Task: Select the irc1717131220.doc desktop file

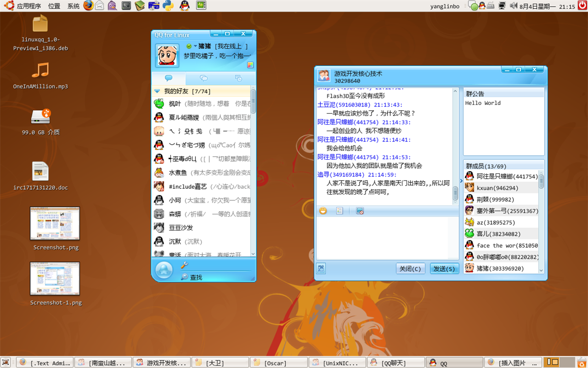Action: (40, 172)
